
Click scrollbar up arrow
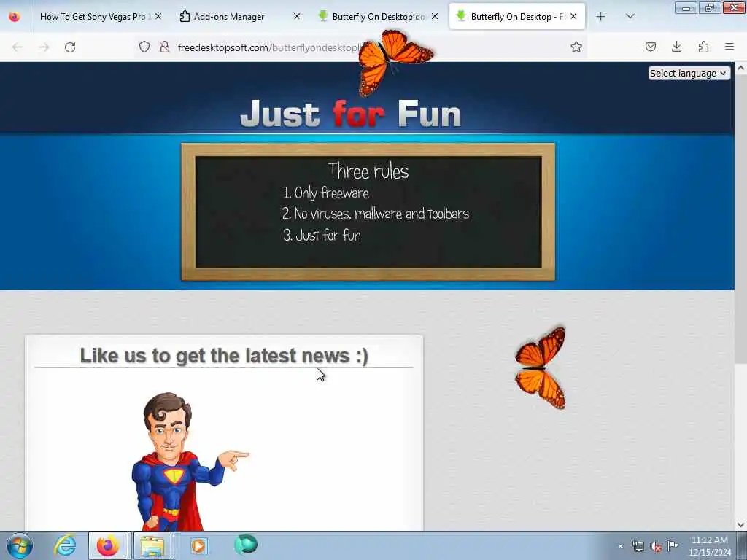coord(740,68)
